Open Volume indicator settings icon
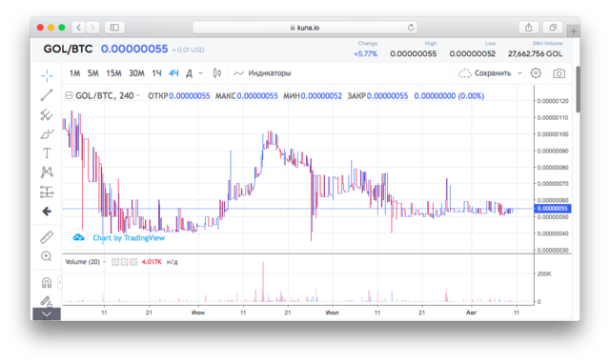Image resolution: width=610 pixels, height=364 pixels. coord(125,262)
